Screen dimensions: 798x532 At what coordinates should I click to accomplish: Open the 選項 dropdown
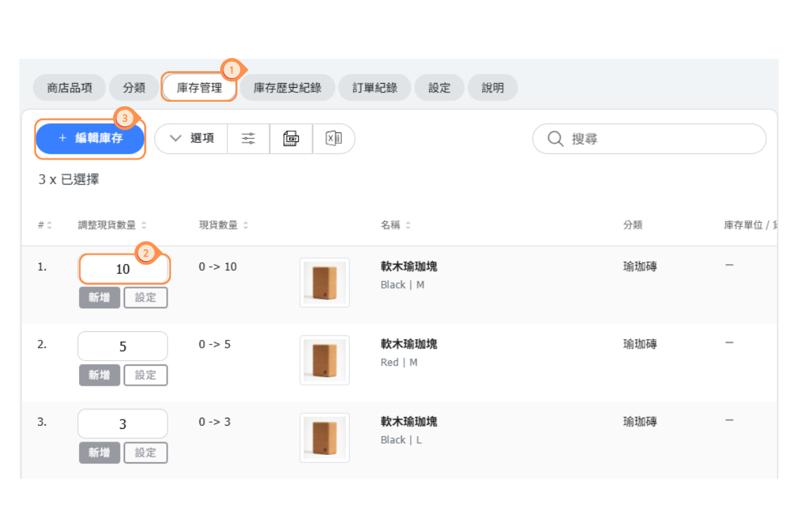(192, 138)
